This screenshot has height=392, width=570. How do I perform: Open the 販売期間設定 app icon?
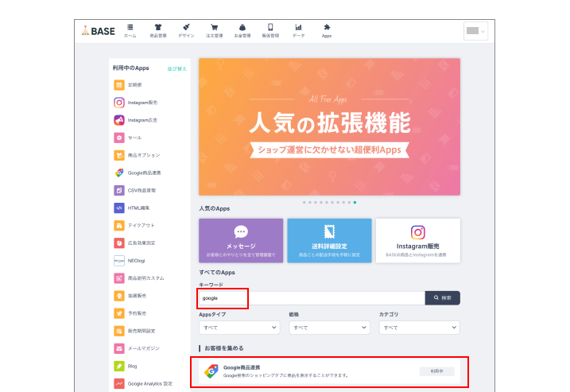pos(119,331)
